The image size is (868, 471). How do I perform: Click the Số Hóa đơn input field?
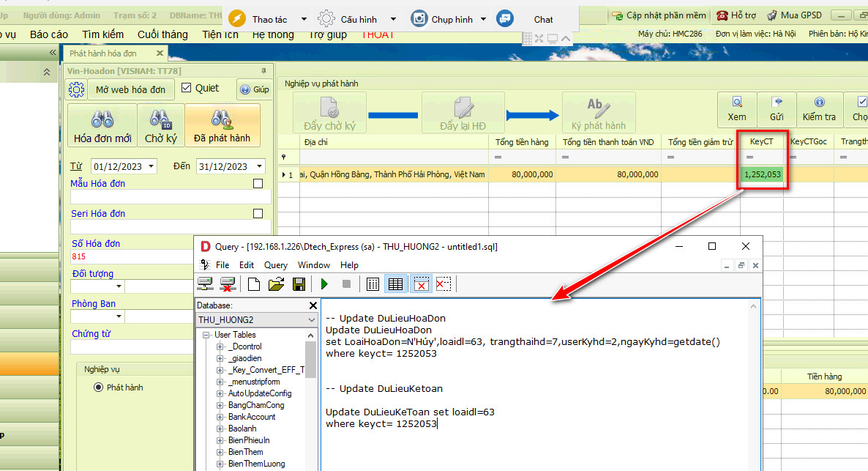point(132,257)
